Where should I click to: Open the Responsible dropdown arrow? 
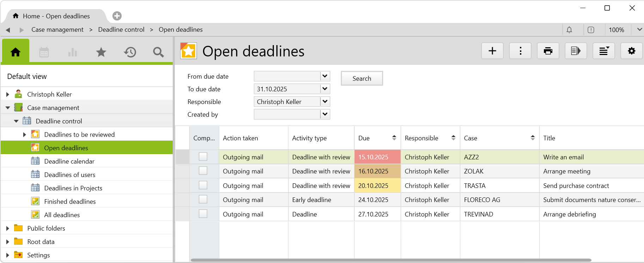pos(325,102)
